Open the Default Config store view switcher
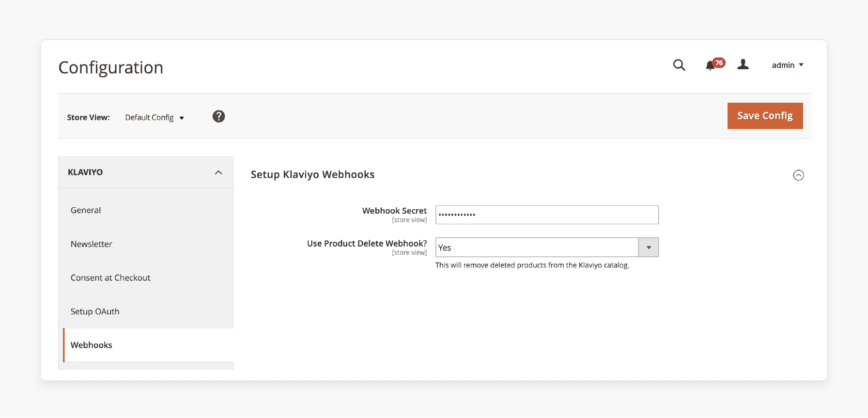Viewport: 868px width, 418px height. (155, 117)
